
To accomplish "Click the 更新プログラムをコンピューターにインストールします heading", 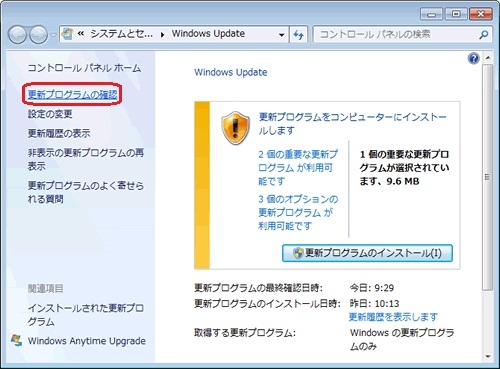I will [x=352, y=124].
